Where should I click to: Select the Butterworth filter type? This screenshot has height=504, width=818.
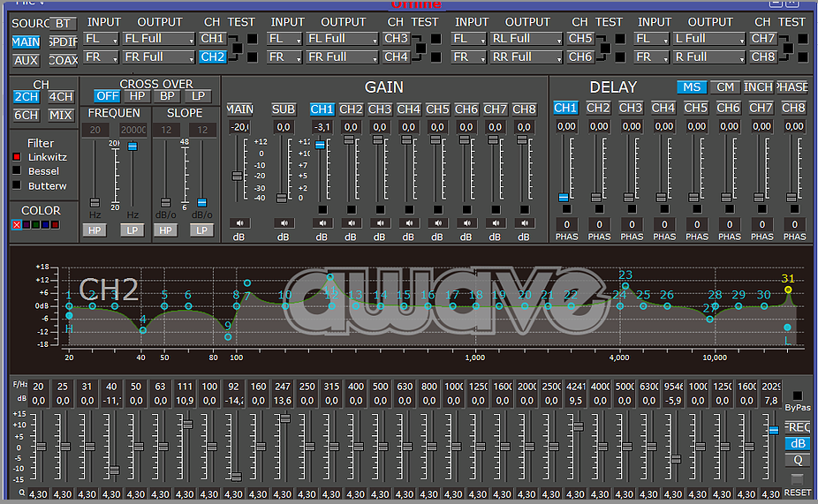(x=17, y=185)
